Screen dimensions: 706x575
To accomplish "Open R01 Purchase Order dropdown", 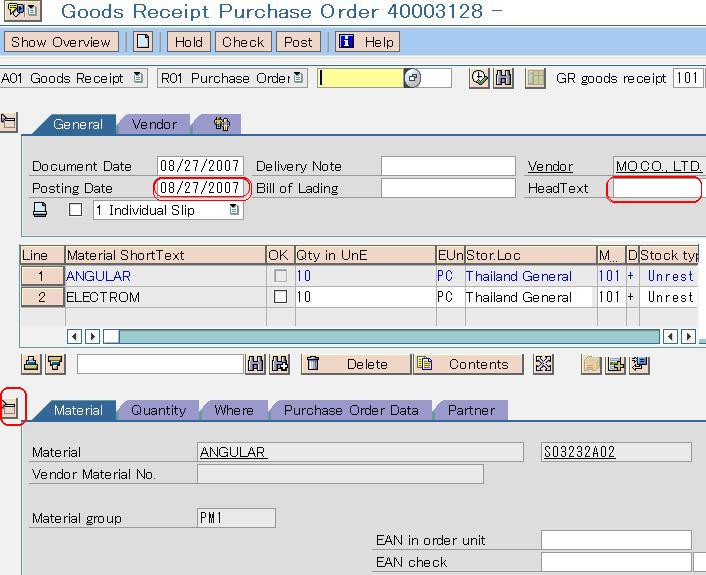I will coord(298,78).
